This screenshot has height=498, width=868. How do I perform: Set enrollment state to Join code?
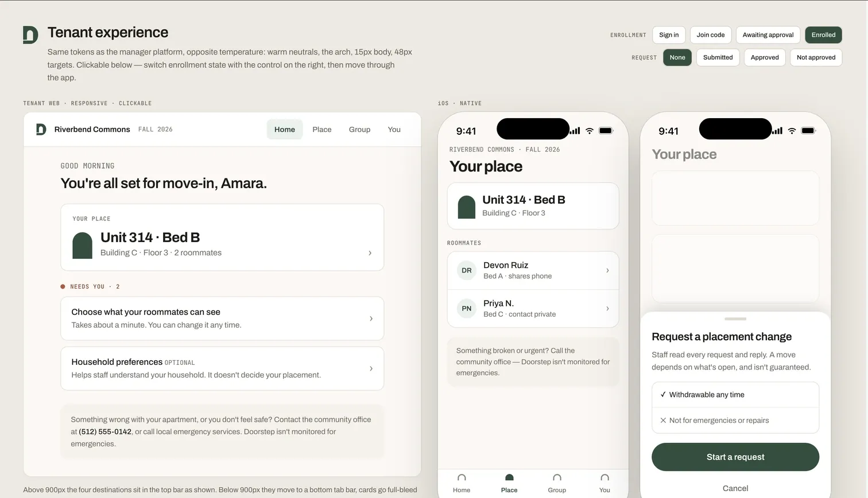711,35
